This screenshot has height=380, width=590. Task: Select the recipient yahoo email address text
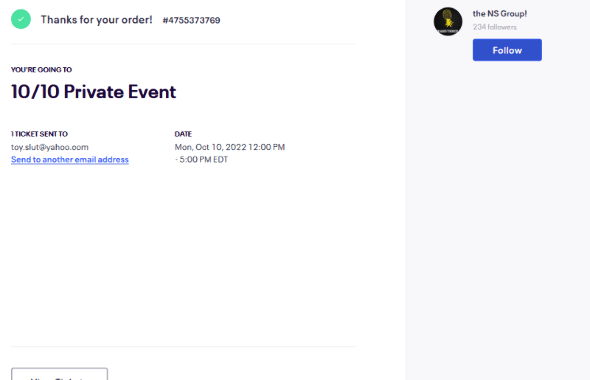[50, 147]
